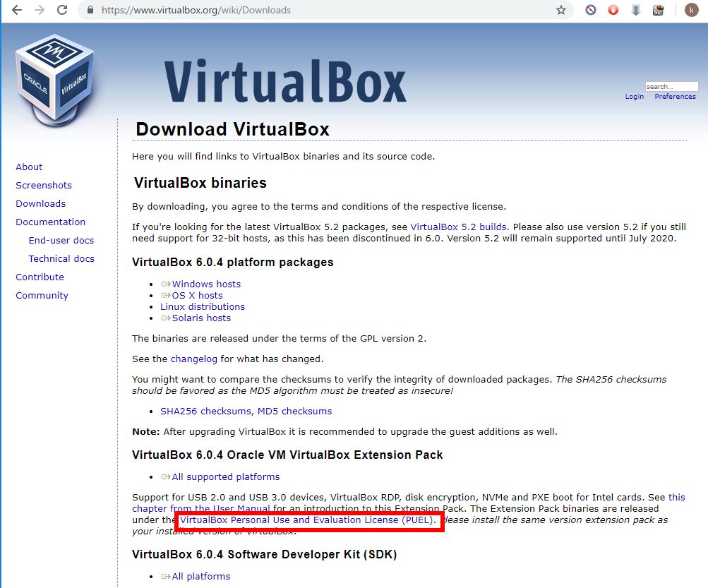Image resolution: width=708 pixels, height=588 pixels.
Task: Download Extension Pack for All supported platforms
Action: 226,477
